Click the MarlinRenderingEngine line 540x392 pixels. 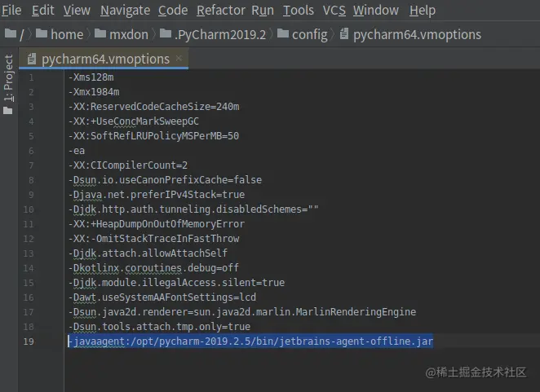242,312
